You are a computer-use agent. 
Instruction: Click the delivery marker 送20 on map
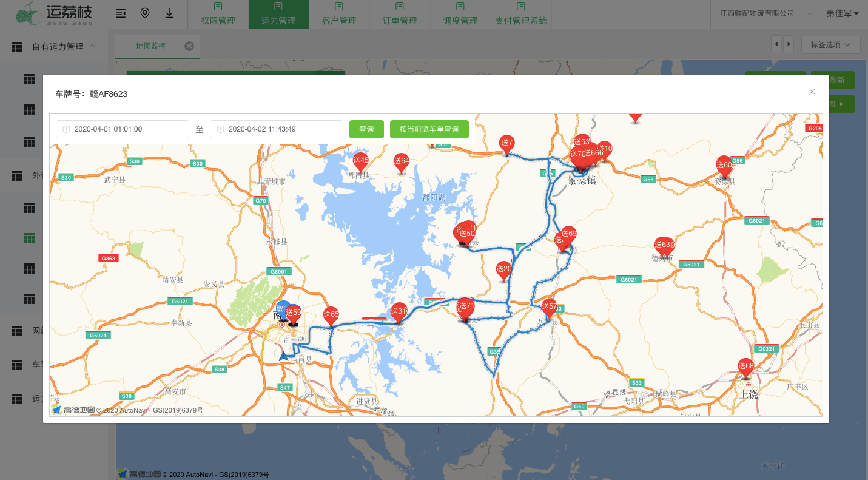click(x=503, y=269)
